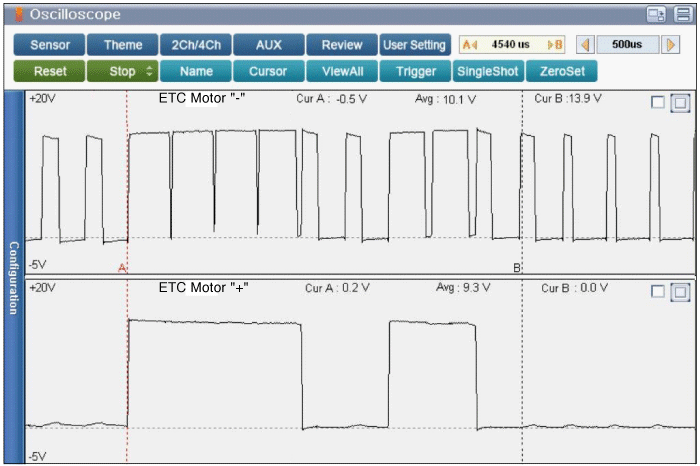This screenshot has height=466, width=700.
Task: Click the green Reset button
Action: click(x=49, y=71)
